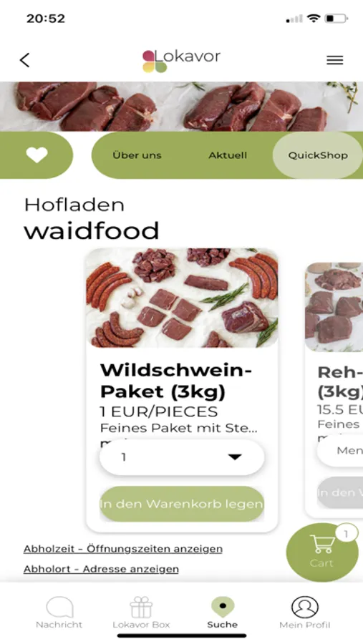
Task: Open the Mein Profil icon
Action: [304, 607]
